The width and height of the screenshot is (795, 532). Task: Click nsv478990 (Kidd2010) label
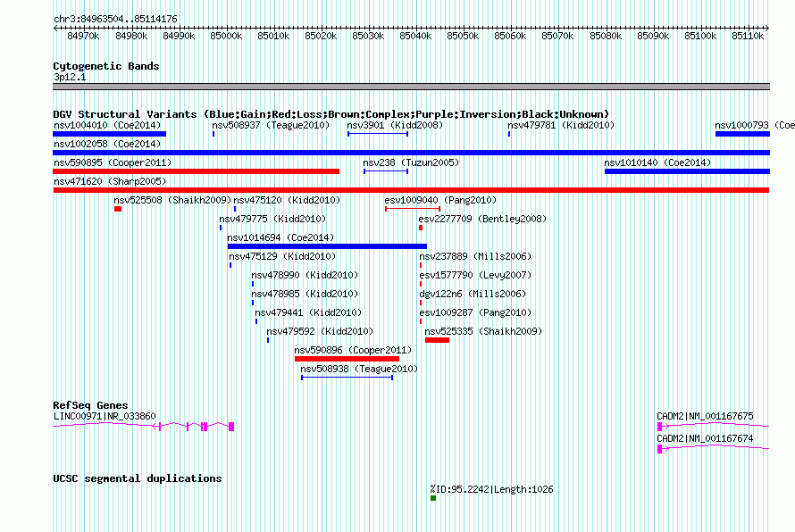pyautogui.click(x=305, y=275)
